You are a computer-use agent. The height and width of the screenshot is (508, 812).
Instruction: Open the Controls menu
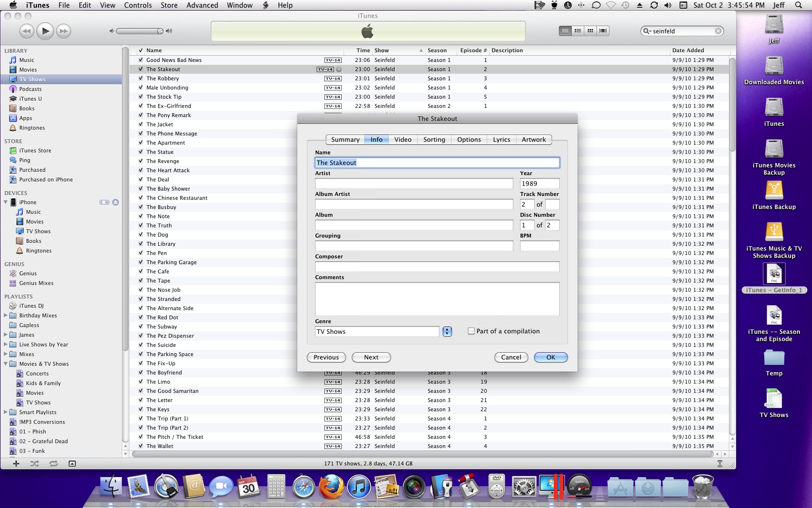pos(138,5)
